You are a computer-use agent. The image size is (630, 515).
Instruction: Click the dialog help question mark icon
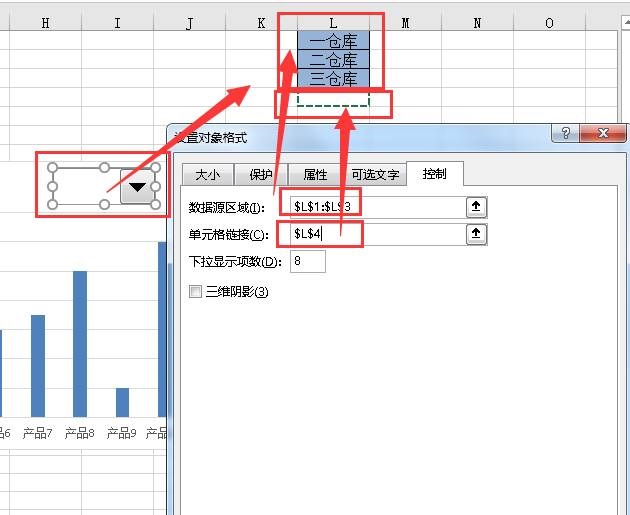(566, 133)
